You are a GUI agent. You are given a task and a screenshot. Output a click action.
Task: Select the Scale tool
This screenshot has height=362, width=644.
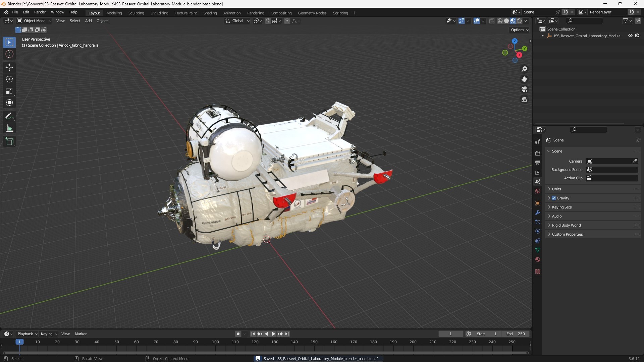coord(9,91)
